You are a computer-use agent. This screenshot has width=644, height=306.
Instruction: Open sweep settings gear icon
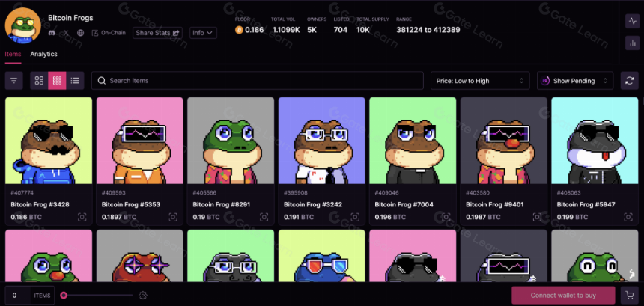click(143, 295)
